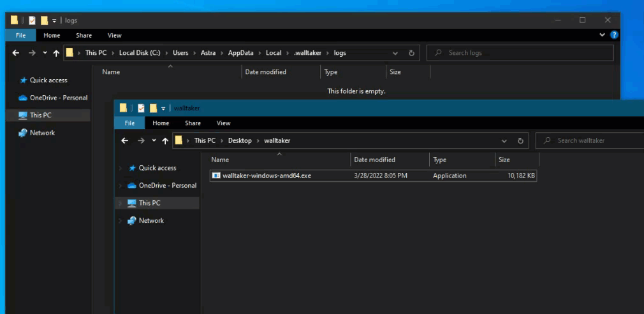Select Quick access label in the walltaker window sidebar
Image resolution: width=644 pixels, height=314 pixels.
click(157, 168)
